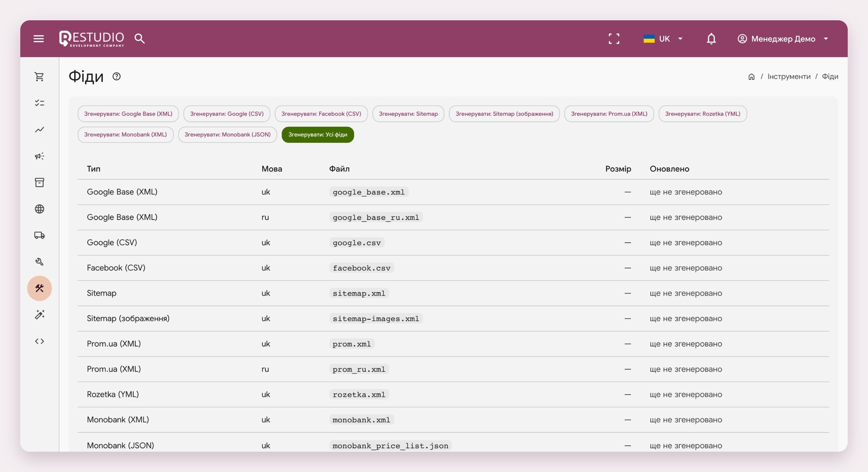868x472 pixels.
Task: Open the archive box sidebar icon
Action: pyautogui.click(x=40, y=182)
